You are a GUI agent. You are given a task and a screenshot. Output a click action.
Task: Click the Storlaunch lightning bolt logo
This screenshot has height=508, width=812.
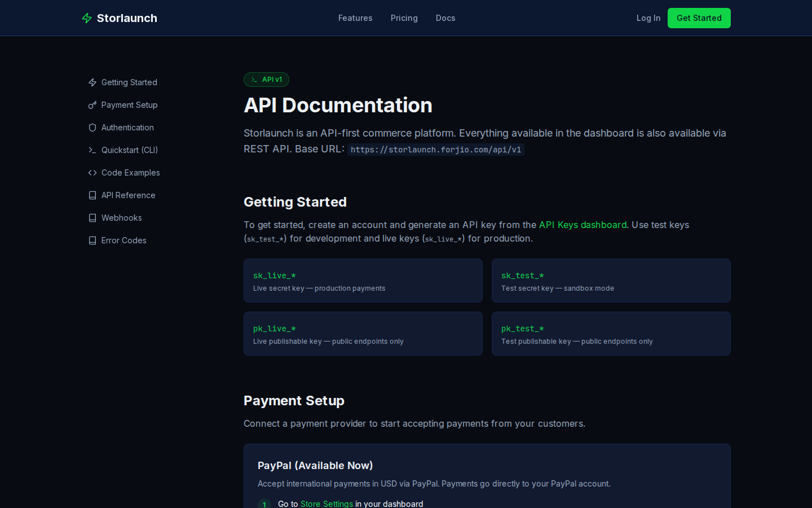tap(87, 18)
